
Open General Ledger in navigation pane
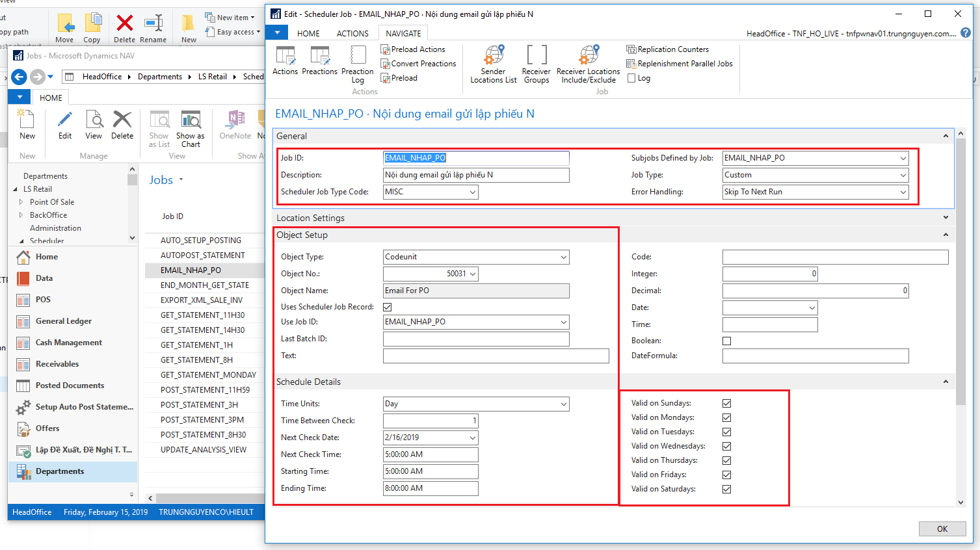[73, 321]
